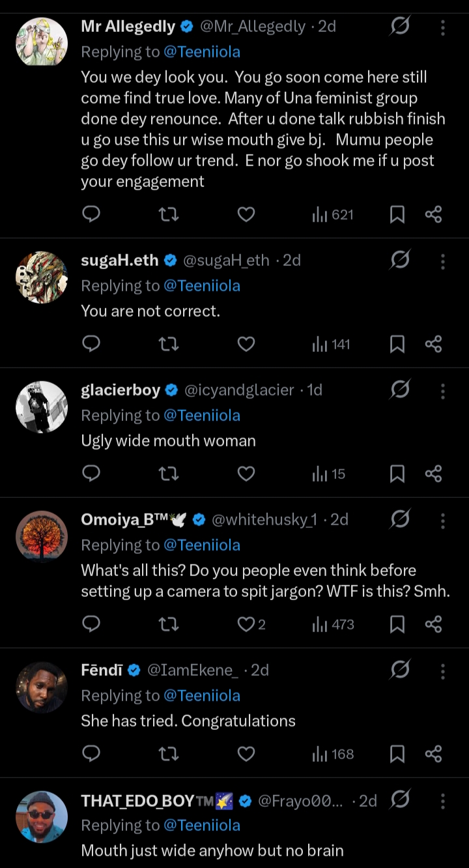This screenshot has width=469, height=868.
Task: Expand the three-dot menu on Fēndī's tweet
Action: (443, 671)
